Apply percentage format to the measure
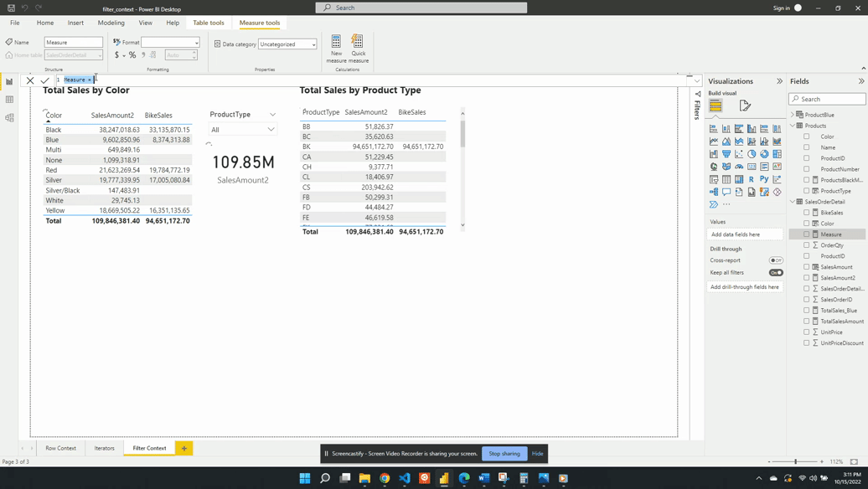This screenshot has height=489, width=868. (132, 55)
